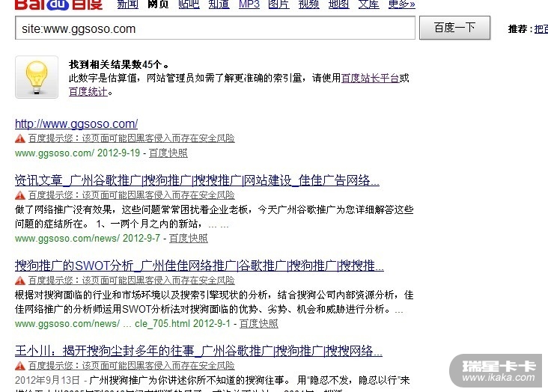Image resolution: width=548 pixels, height=392 pixels.
Task: Click the Baidu logo
Action: (58, 4)
